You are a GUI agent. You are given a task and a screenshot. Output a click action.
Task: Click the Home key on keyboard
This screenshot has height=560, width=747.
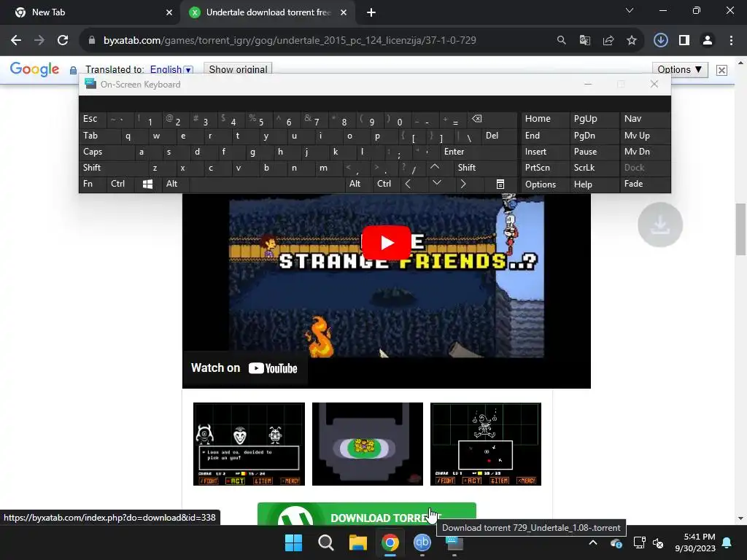pos(544,119)
